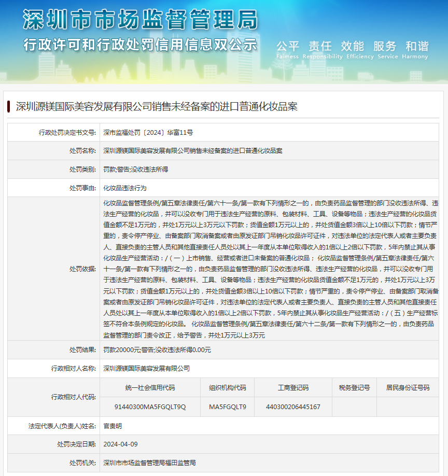Select the organization code MA5FGQLT9

click(227, 407)
